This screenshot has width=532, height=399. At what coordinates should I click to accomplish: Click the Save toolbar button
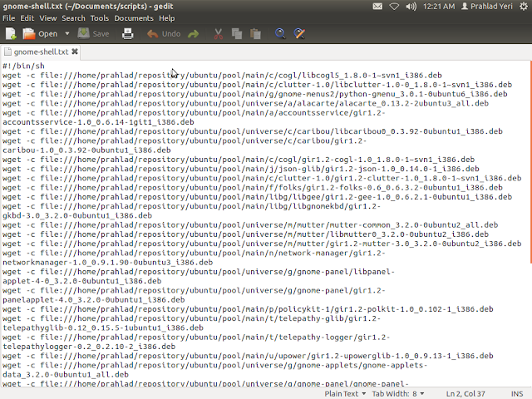coord(94,33)
